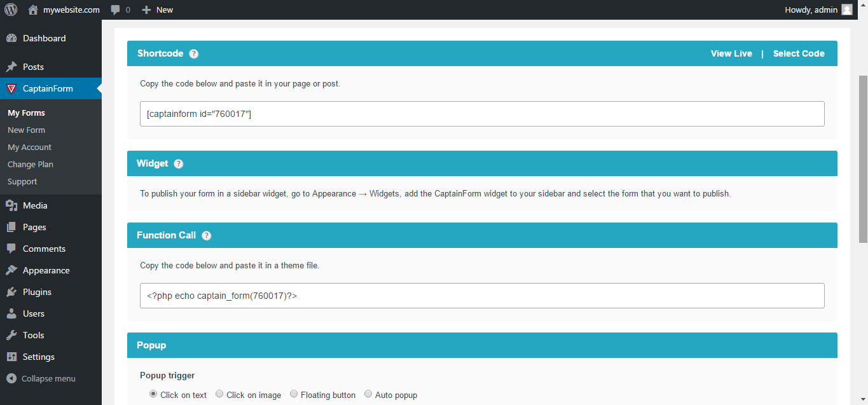Click the View Live link
This screenshot has height=405, width=868.
[x=731, y=53]
